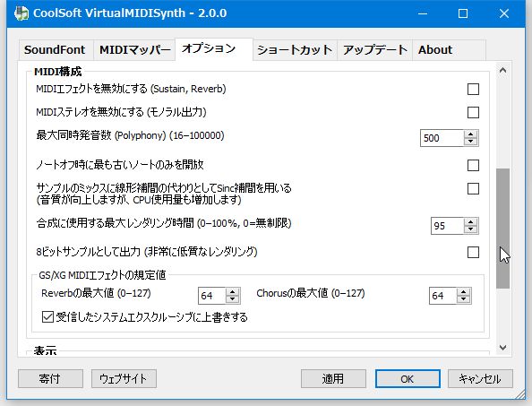
Task: Open the ウェブサイト link button
Action: tap(124, 378)
